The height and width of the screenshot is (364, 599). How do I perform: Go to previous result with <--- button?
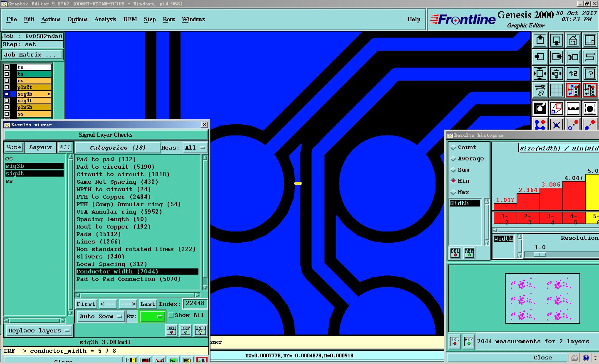(108, 304)
